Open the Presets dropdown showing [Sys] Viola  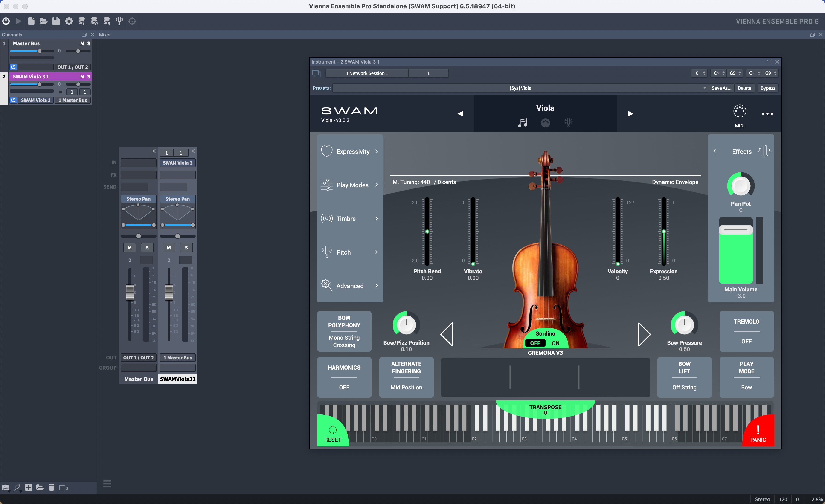click(520, 88)
